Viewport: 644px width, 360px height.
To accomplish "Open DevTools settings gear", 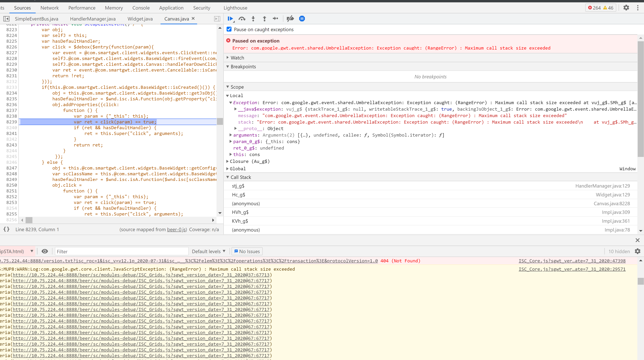I will [x=626, y=8].
